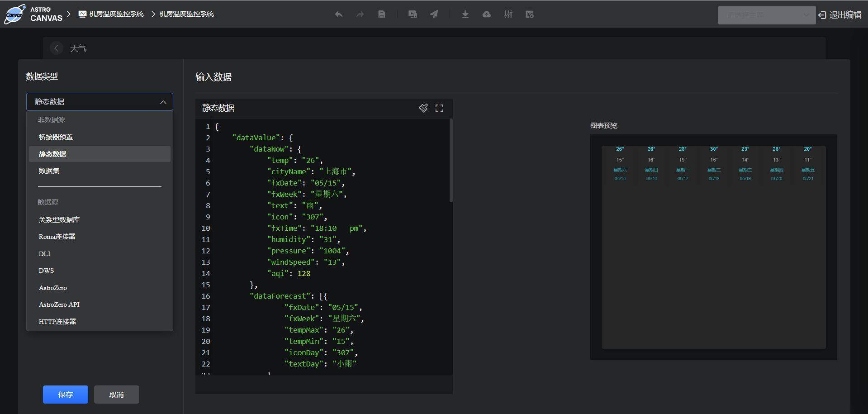Pick the AstroZero API option
Image resolution: width=868 pixels, height=414 pixels.
(x=100, y=305)
